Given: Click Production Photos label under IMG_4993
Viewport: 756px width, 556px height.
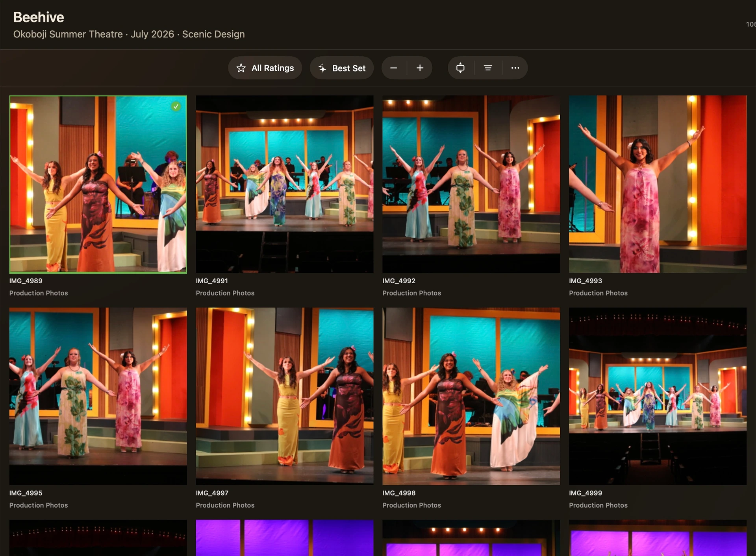Looking at the screenshot, I should (x=598, y=293).
